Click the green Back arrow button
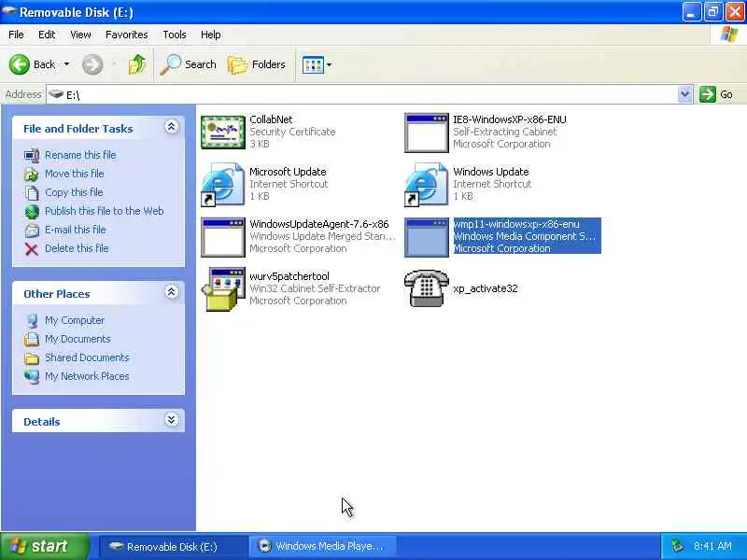 tap(19, 64)
